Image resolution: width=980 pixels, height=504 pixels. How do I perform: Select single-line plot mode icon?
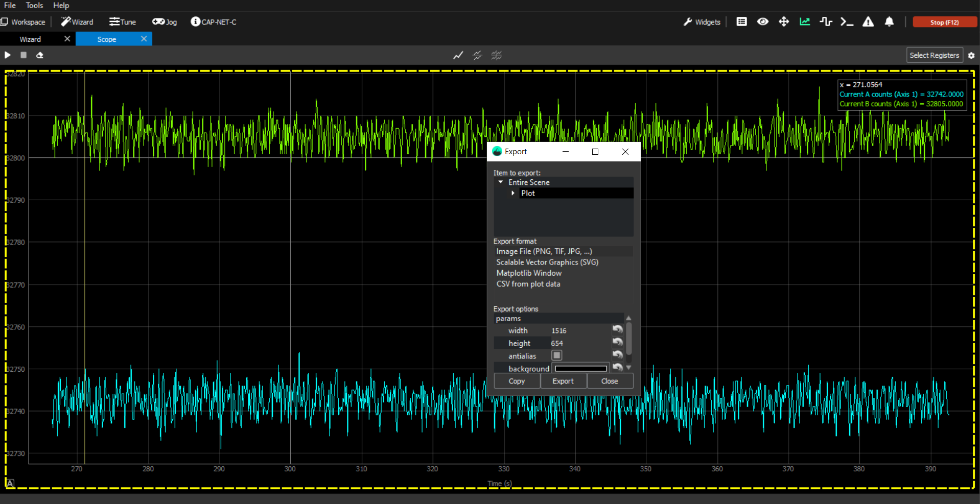[458, 56]
